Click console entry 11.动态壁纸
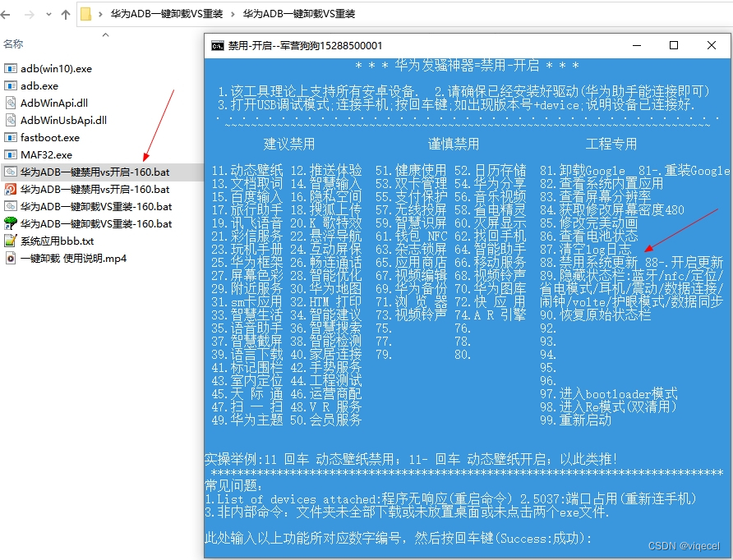 coord(247,170)
